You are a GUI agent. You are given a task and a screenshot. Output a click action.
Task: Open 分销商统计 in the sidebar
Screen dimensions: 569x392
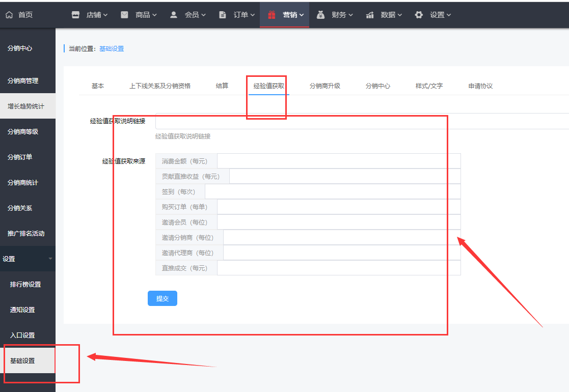click(x=23, y=183)
